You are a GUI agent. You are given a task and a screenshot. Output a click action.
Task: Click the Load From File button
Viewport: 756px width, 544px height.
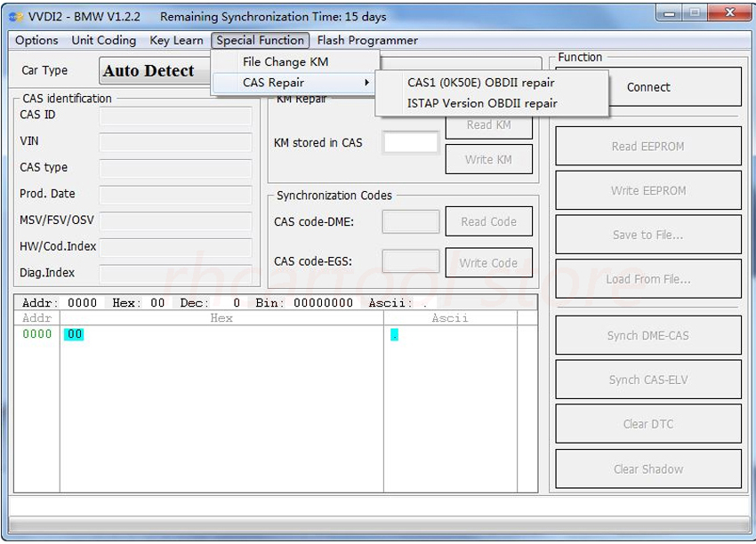point(648,279)
